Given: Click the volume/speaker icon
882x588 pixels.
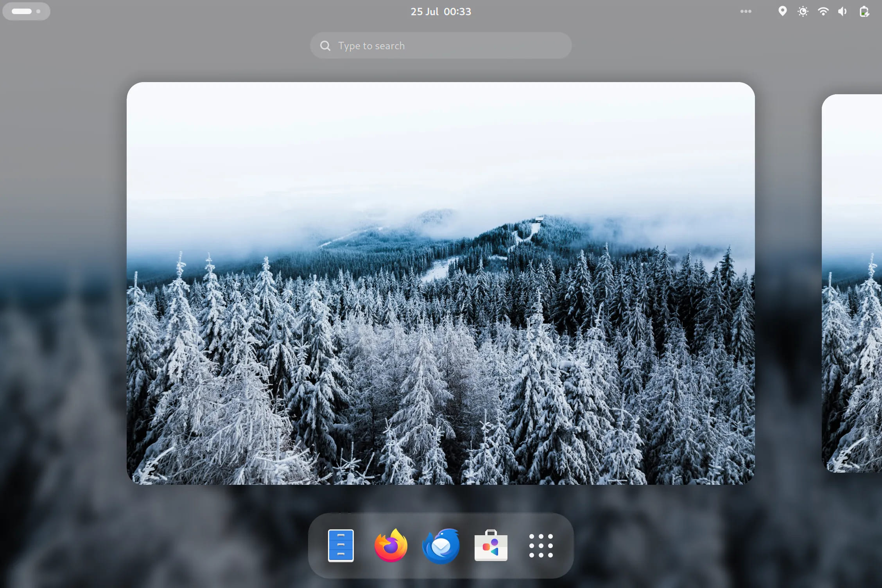Looking at the screenshot, I should 842,11.
